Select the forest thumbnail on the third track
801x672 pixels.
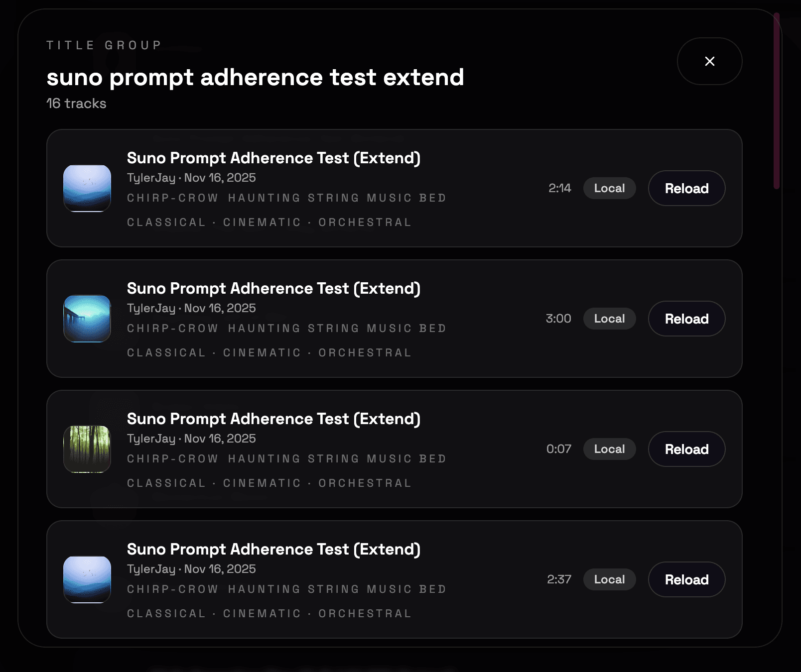[x=87, y=449]
